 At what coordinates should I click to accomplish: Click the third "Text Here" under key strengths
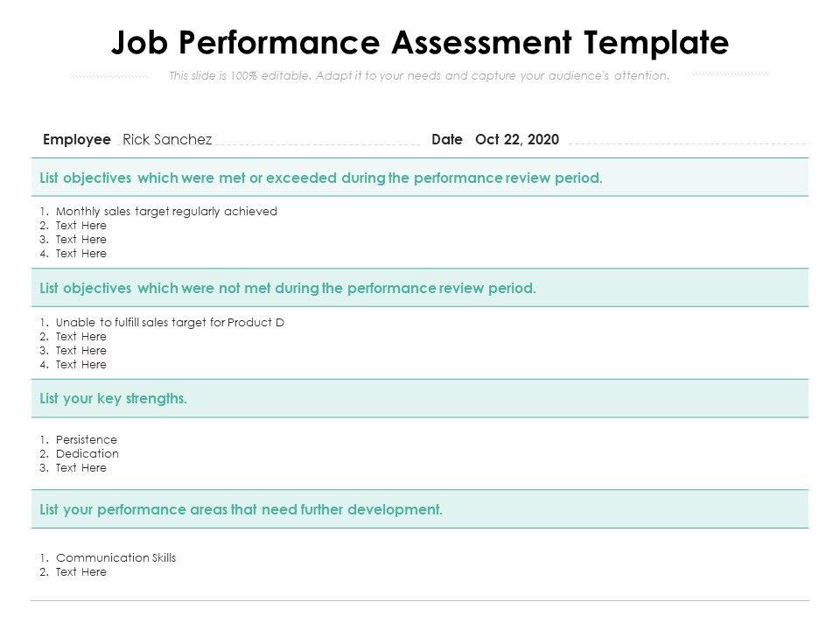point(80,468)
